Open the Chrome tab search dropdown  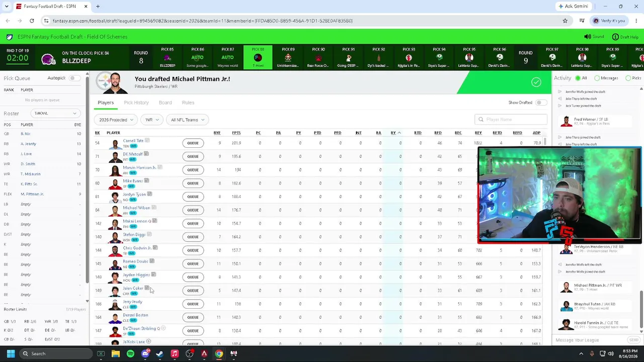pyautogui.click(x=7, y=7)
